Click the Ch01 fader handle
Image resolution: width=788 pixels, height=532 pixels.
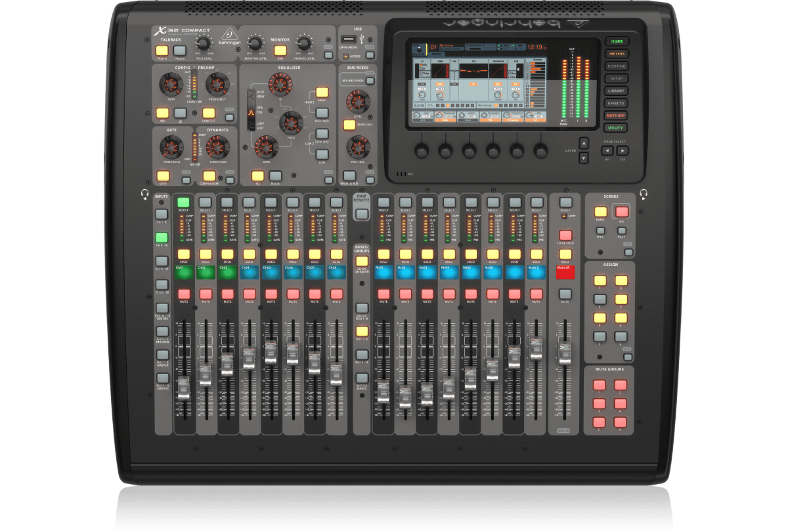click(183, 388)
